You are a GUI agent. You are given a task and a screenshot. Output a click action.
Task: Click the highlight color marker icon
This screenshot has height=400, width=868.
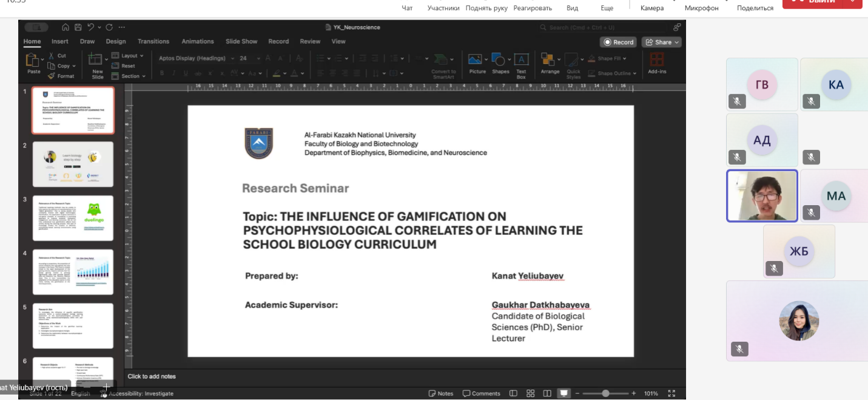pyautogui.click(x=277, y=73)
